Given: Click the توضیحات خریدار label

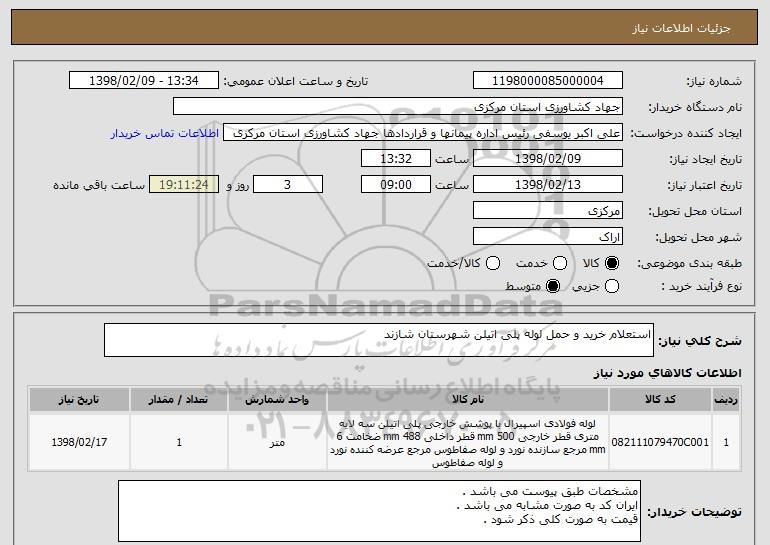Looking at the screenshot, I should 694,512.
